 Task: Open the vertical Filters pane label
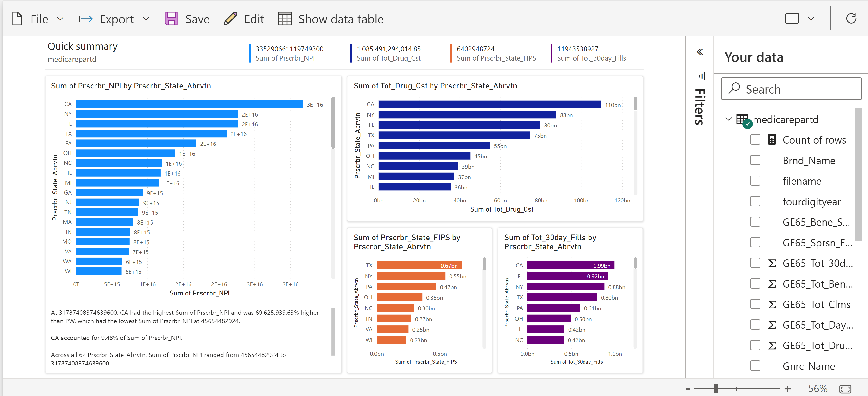pos(700,107)
